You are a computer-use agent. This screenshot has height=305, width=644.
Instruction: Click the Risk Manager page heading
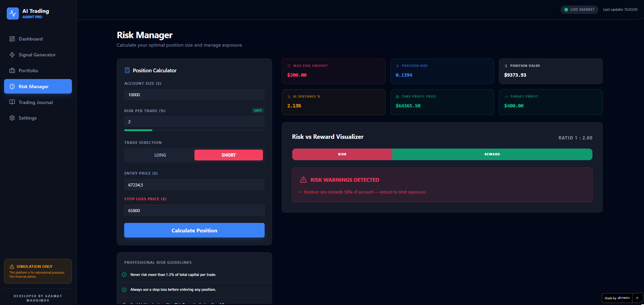pos(144,35)
